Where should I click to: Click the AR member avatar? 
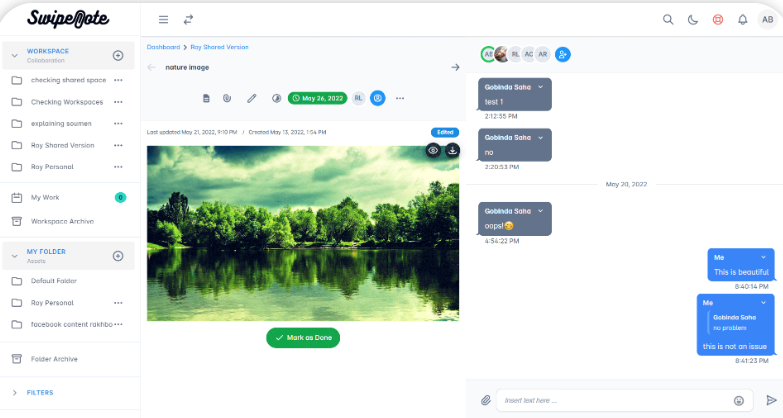click(x=543, y=54)
